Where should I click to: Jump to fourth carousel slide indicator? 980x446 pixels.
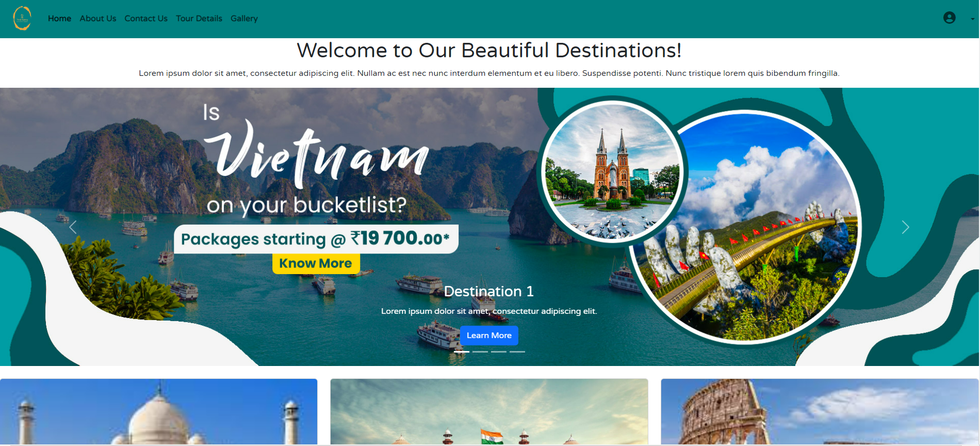517,352
